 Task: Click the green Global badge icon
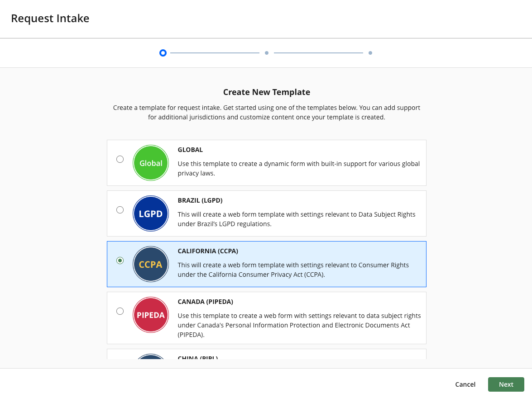151,163
